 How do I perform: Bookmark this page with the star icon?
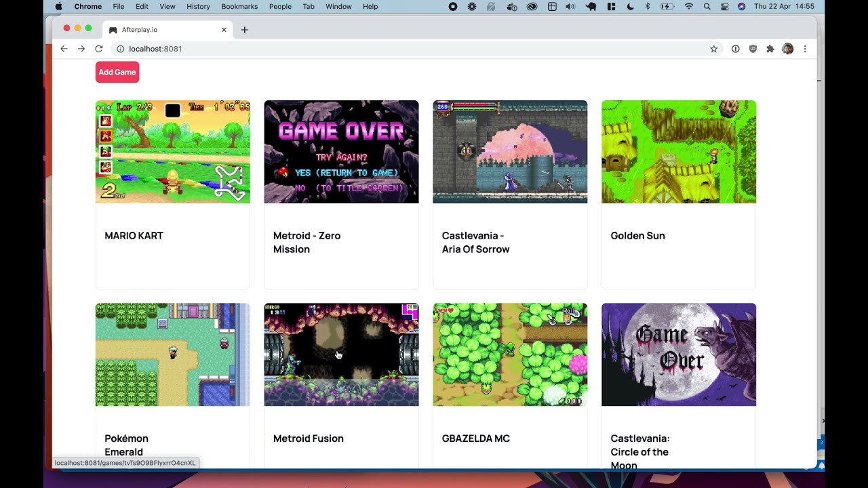click(x=713, y=49)
